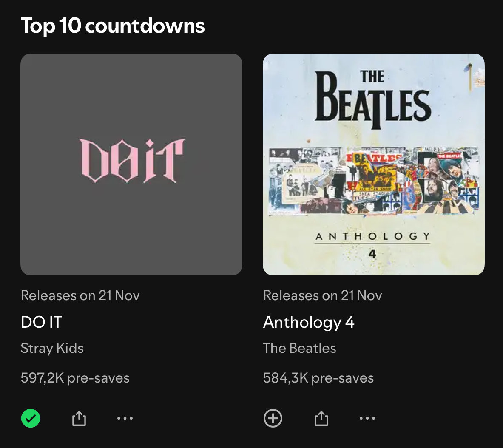Click the 597,2K pre-saves count

coord(75,378)
